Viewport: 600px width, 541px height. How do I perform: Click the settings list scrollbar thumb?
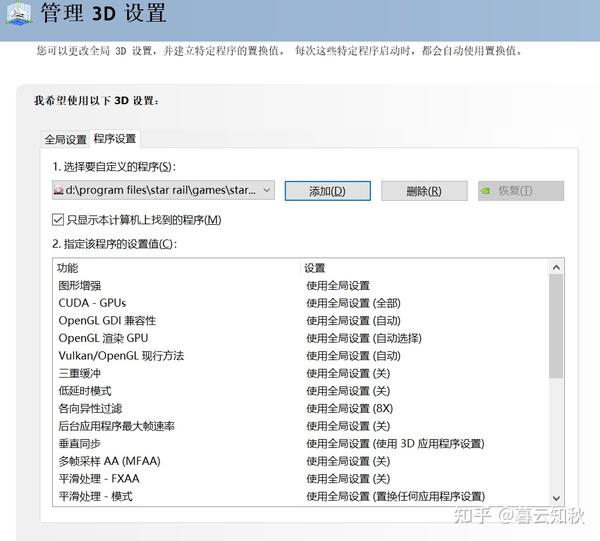point(556,326)
